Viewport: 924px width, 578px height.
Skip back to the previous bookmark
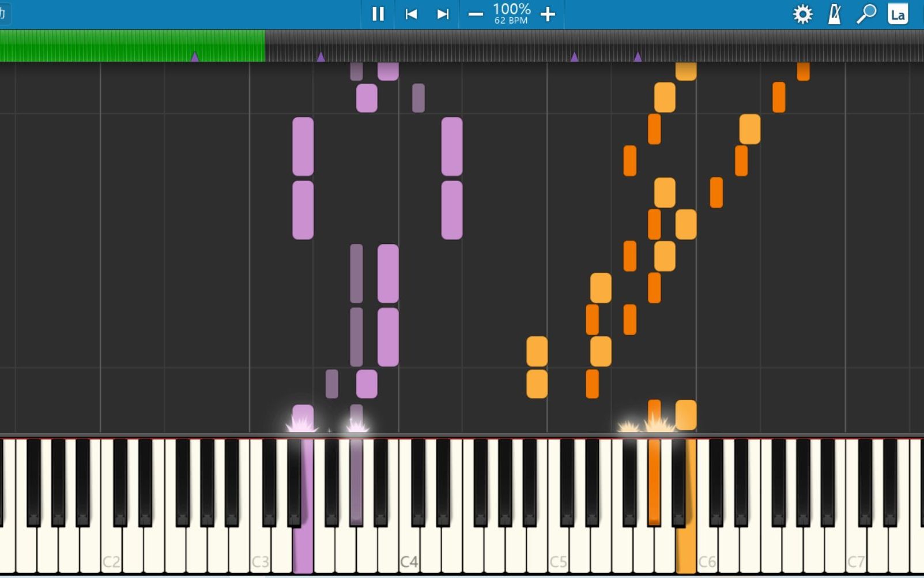click(411, 14)
